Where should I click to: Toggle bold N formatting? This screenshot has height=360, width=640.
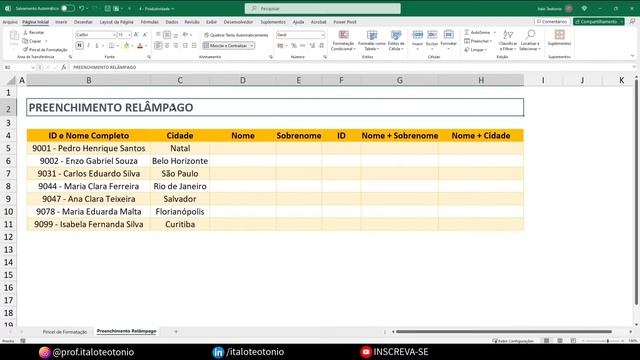[x=80, y=46]
